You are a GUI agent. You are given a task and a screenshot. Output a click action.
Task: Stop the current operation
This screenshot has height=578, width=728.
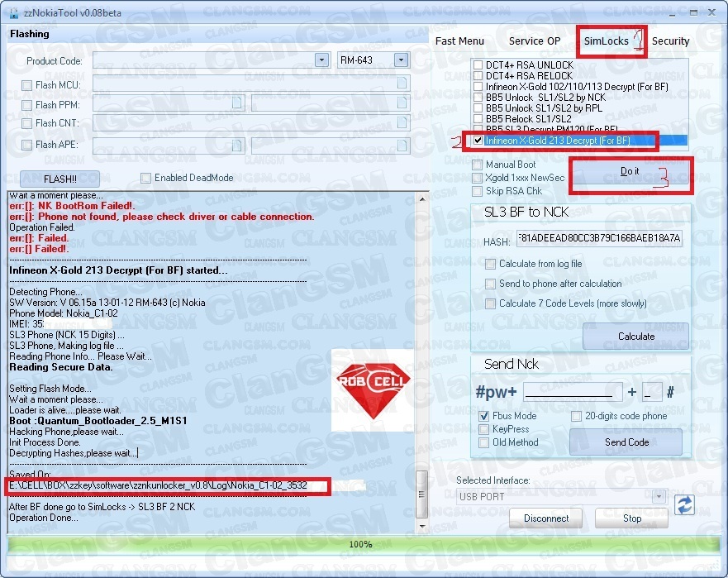tap(632, 518)
